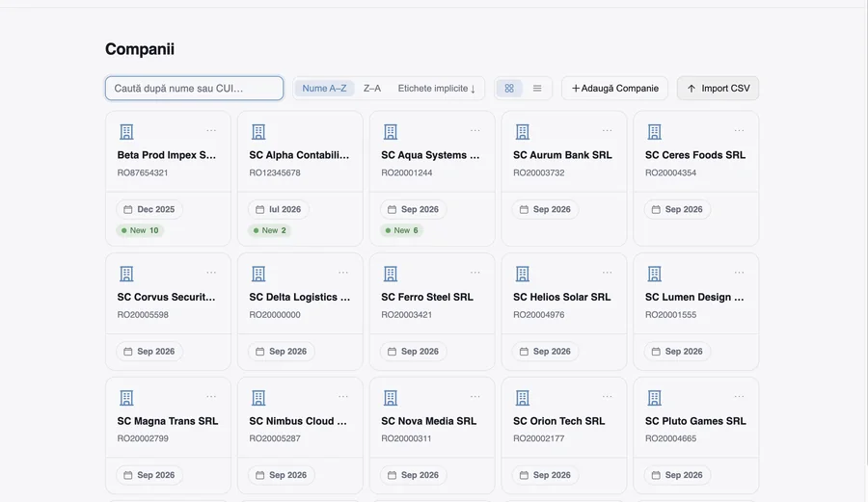Click building icon on SC Alpha Contabili card
The height and width of the screenshot is (502, 868).
tap(258, 132)
